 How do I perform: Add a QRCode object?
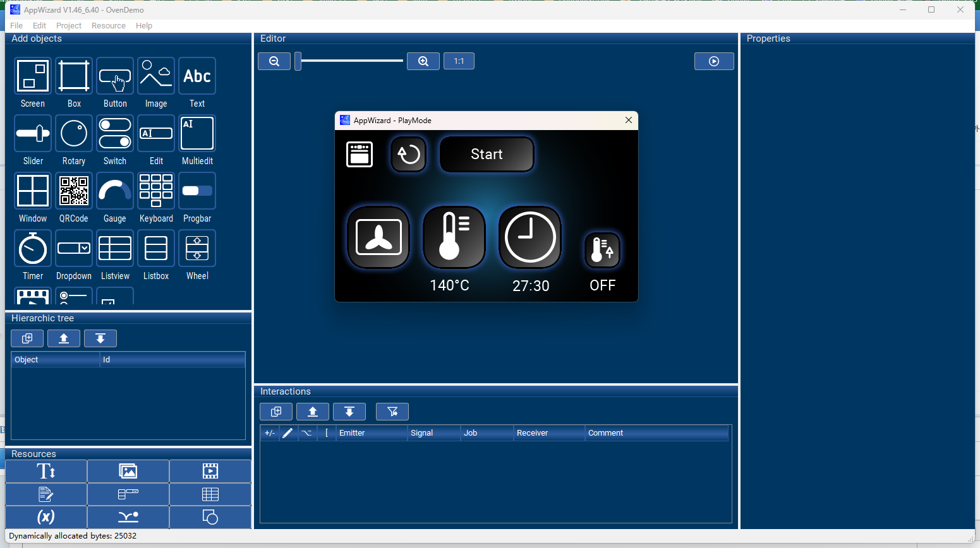pyautogui.click(x=74, y=191)
